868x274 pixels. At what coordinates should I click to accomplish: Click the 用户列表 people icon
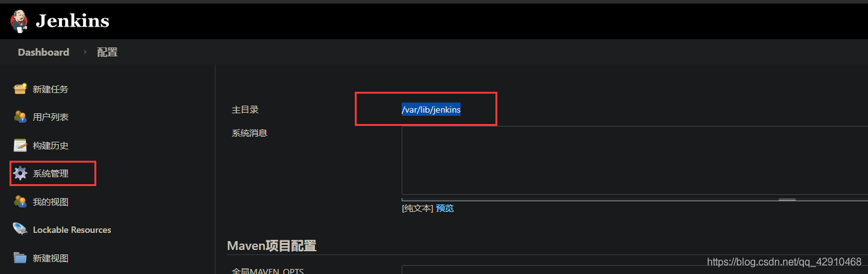(20, 117)
